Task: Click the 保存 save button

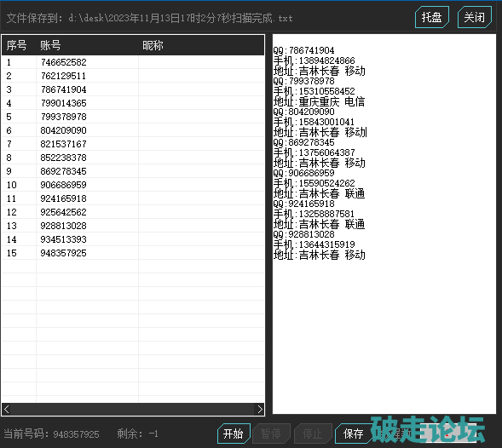Action: pos(353,434)
